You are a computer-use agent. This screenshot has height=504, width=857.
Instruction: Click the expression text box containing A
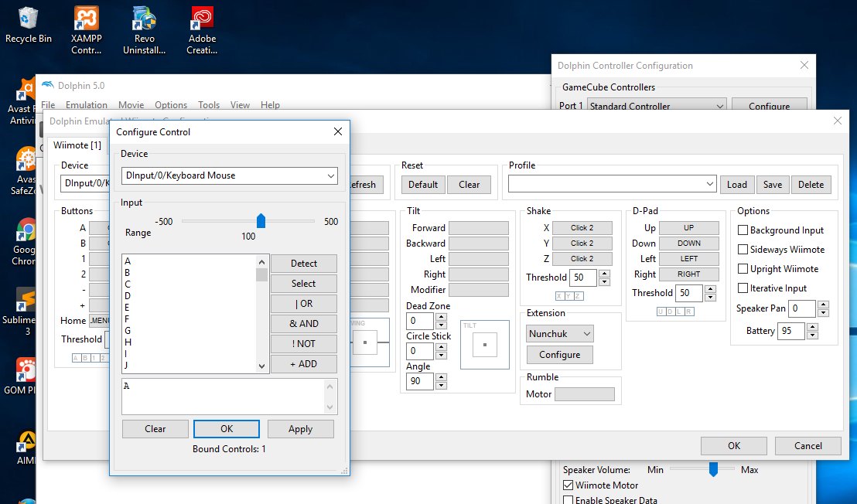tap(229, 397)
